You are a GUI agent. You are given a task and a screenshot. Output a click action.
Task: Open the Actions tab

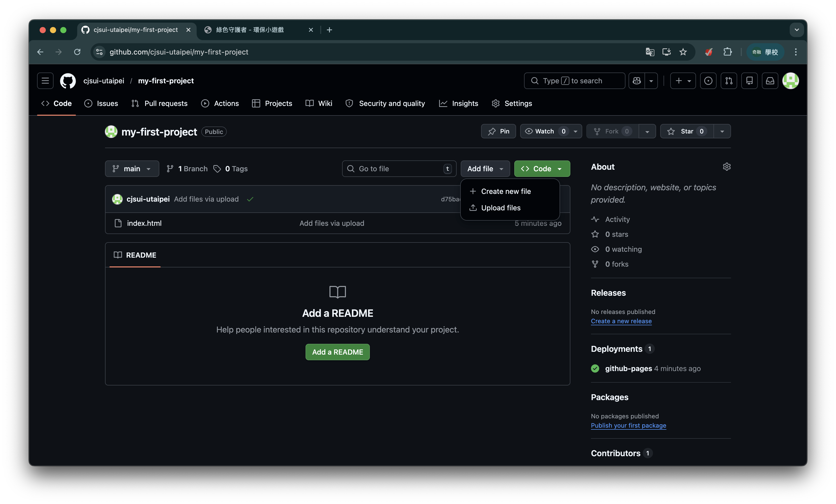pyautogui.click(x=220, y=103)
